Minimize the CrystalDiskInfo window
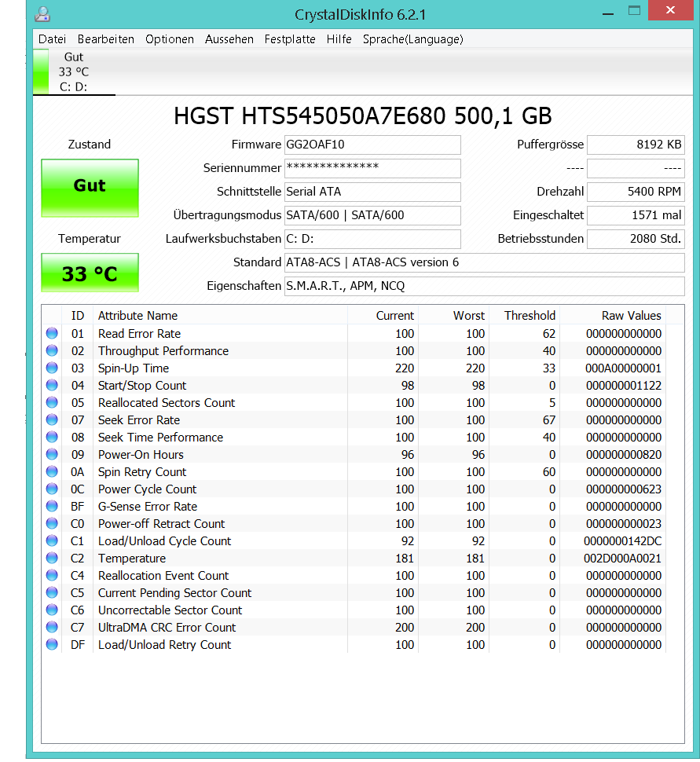 [x=607, y=12]
